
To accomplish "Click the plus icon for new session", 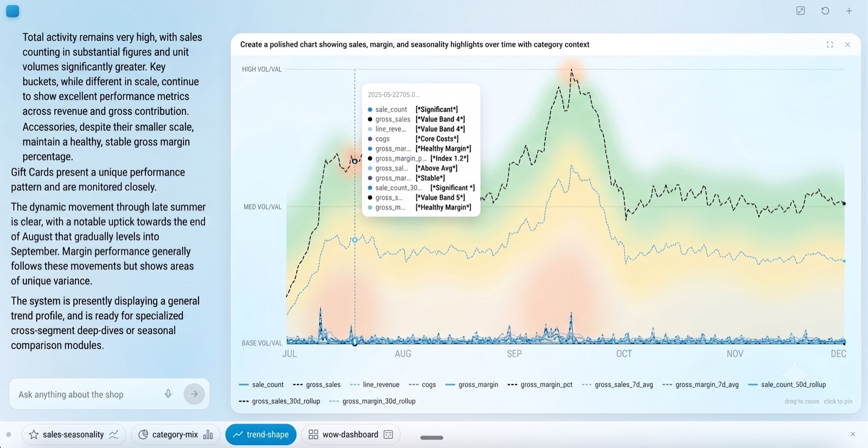I will coord(850,11).
